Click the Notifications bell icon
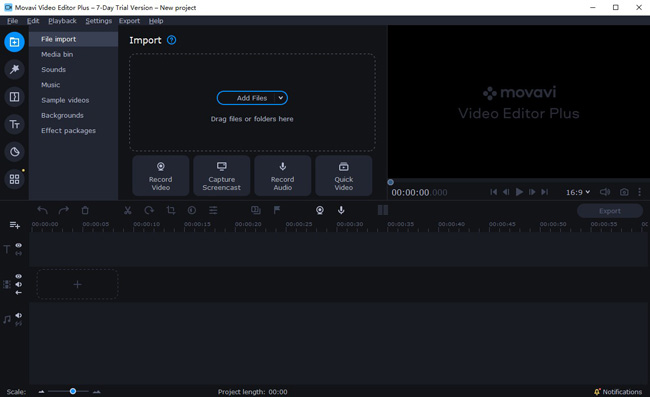650x397 pixels. tap(597, 392)
